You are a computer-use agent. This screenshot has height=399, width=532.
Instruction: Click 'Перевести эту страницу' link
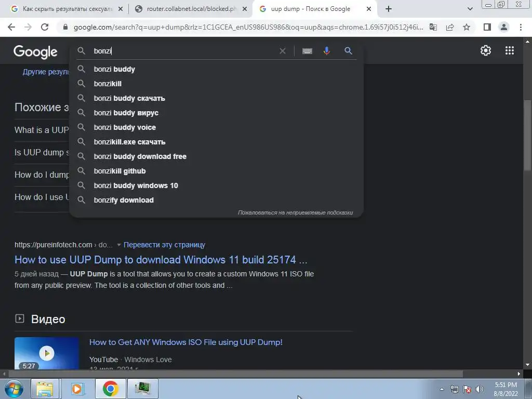click(x=164, y=245)
